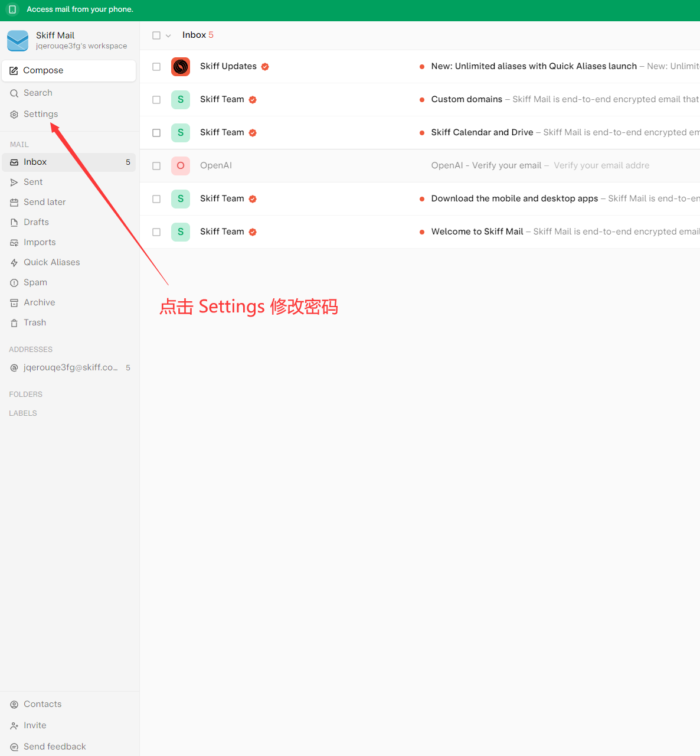The image size is (700, 756).
Task: Click the verified badge next to Skiff Updates
Action: pyautogui.click(x=265, y=67)
